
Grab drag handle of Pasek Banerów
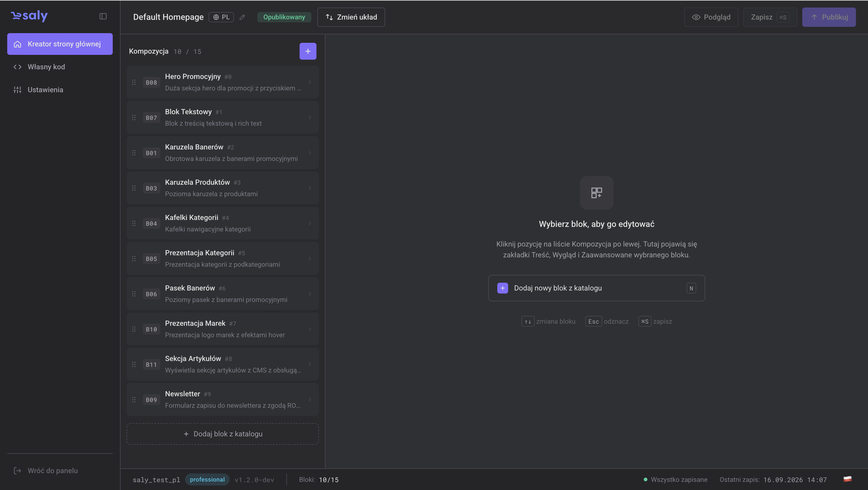(134, 294)
